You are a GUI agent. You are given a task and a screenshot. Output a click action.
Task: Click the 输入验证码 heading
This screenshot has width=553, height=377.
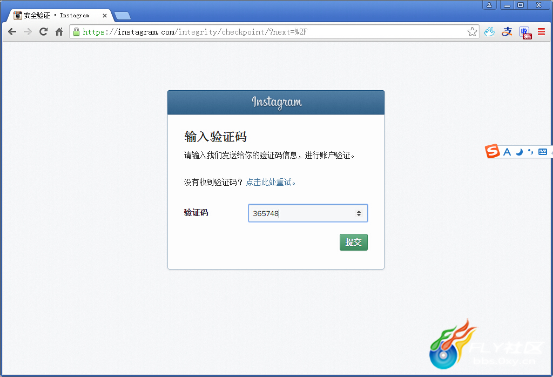(215, 136)
